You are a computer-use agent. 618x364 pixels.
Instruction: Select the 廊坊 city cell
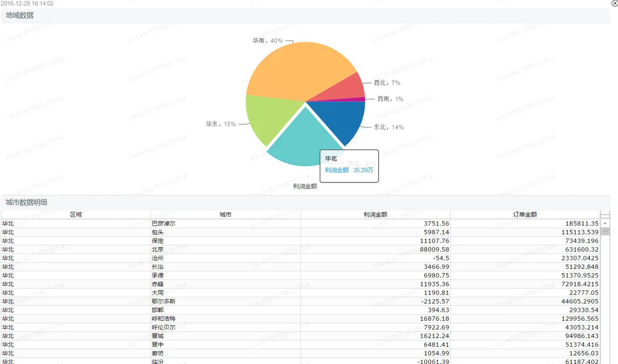[226, 353]
